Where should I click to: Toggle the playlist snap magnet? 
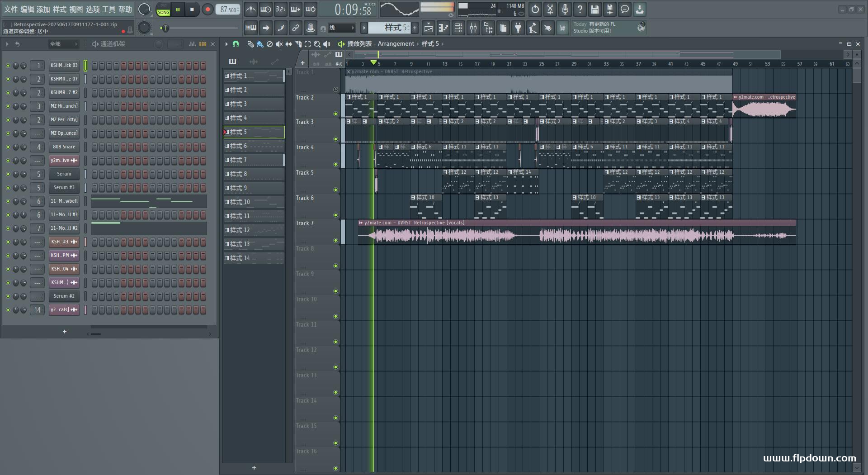[236, 44]
